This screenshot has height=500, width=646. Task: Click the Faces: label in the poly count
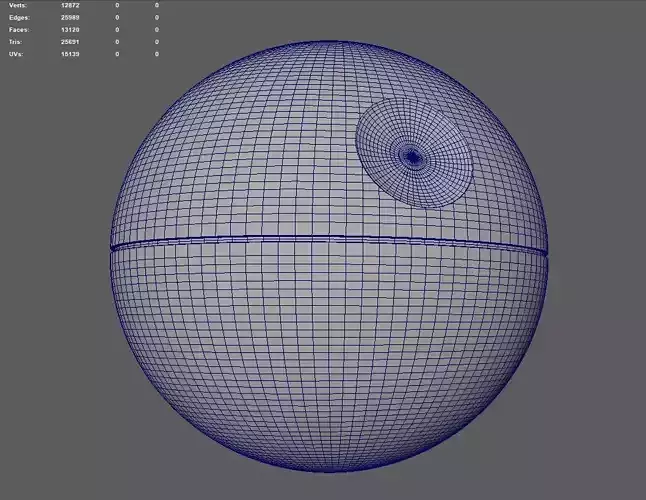click(19, 30)
